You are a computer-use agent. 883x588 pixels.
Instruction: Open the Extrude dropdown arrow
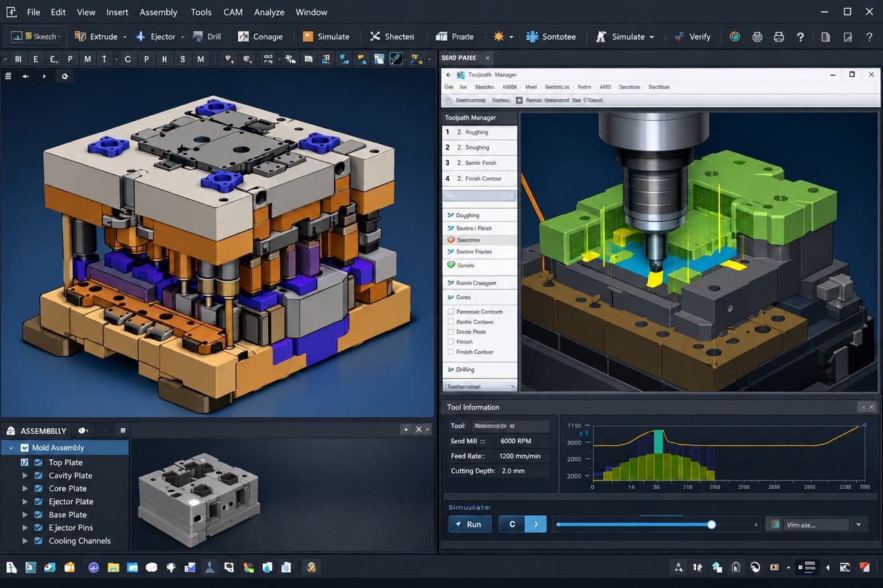[124, 37]
